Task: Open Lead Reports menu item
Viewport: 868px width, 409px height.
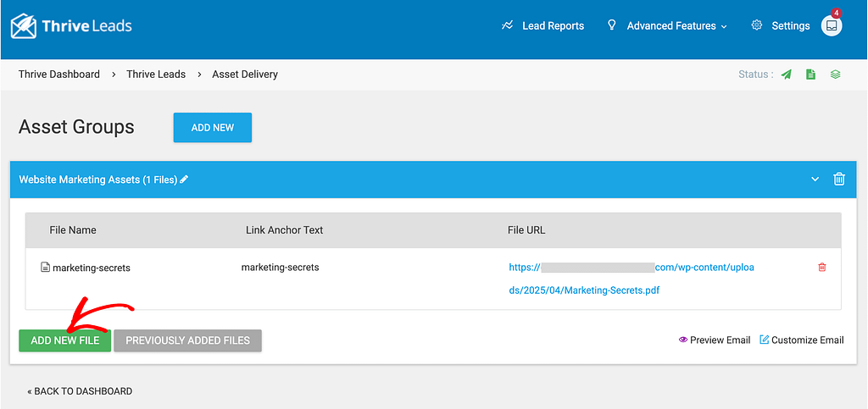Action: [x=553, y=26]
